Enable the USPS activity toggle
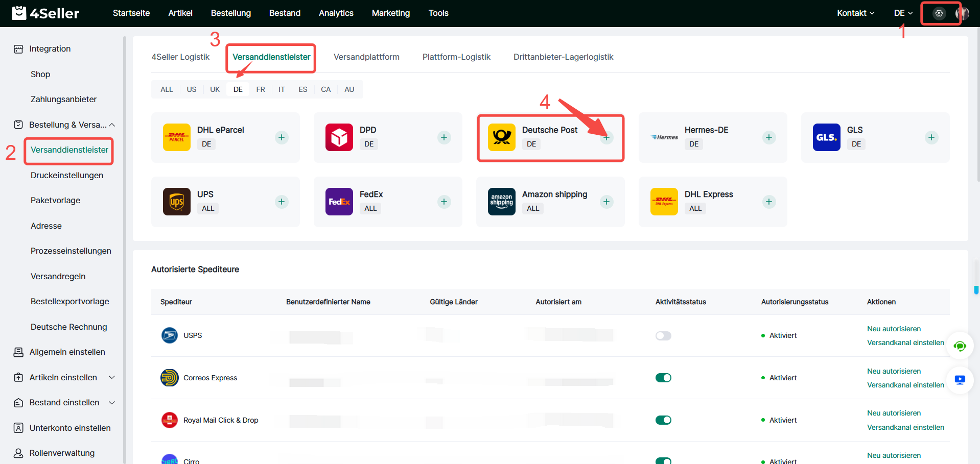 pyautogui.click(x=663, y=336)
